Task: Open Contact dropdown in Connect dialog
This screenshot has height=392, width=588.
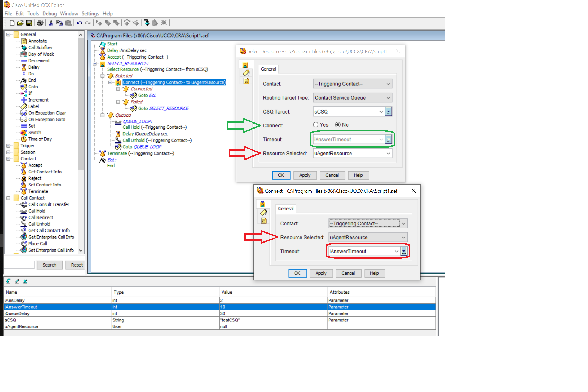Action: [368, 223]
